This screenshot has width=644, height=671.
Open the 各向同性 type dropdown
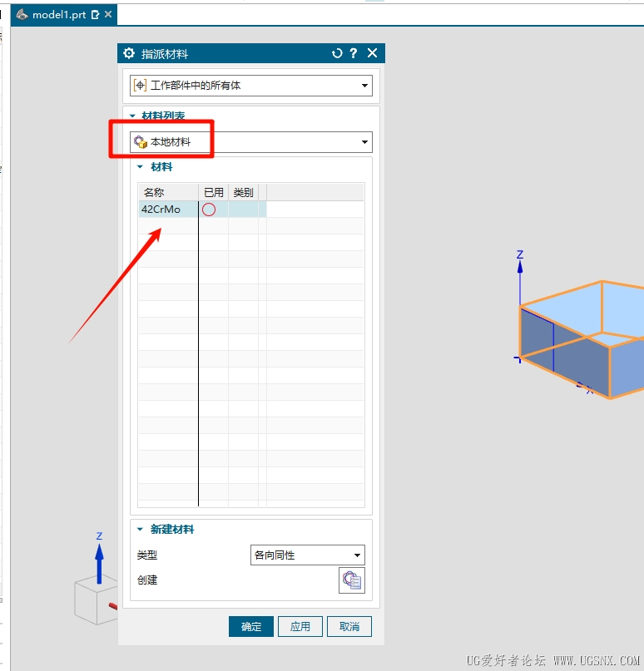click(x=308, y=555)
